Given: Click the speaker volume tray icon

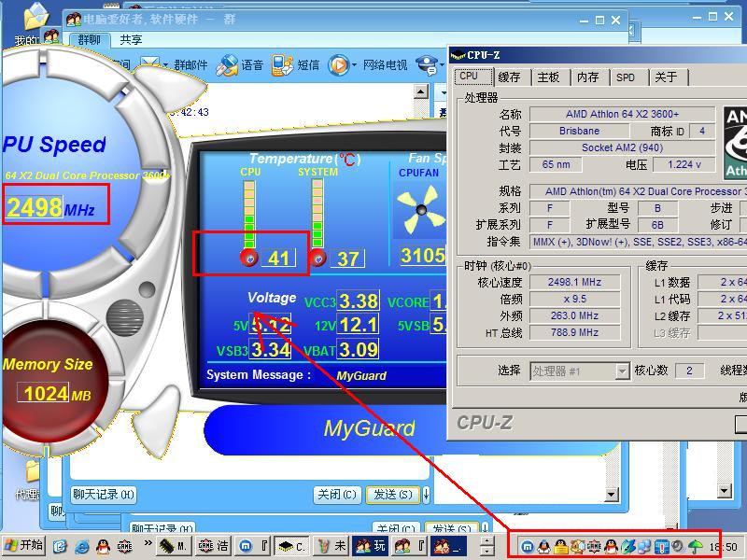Looking at the screenshot, I should click(x=679, y=546).
